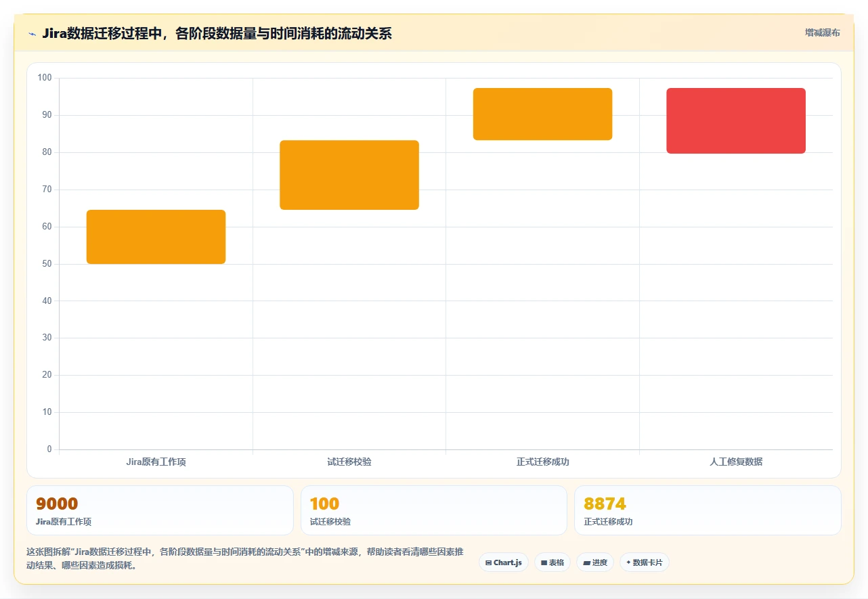Click the y-axis value 0
This screenshot has height=599, width=868.
coord(49,449)
